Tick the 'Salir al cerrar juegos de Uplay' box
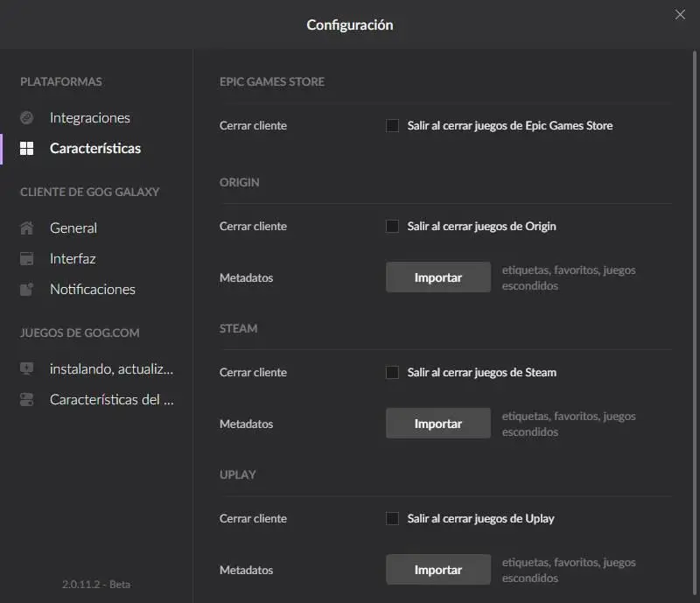 click(x=393, y=519)
